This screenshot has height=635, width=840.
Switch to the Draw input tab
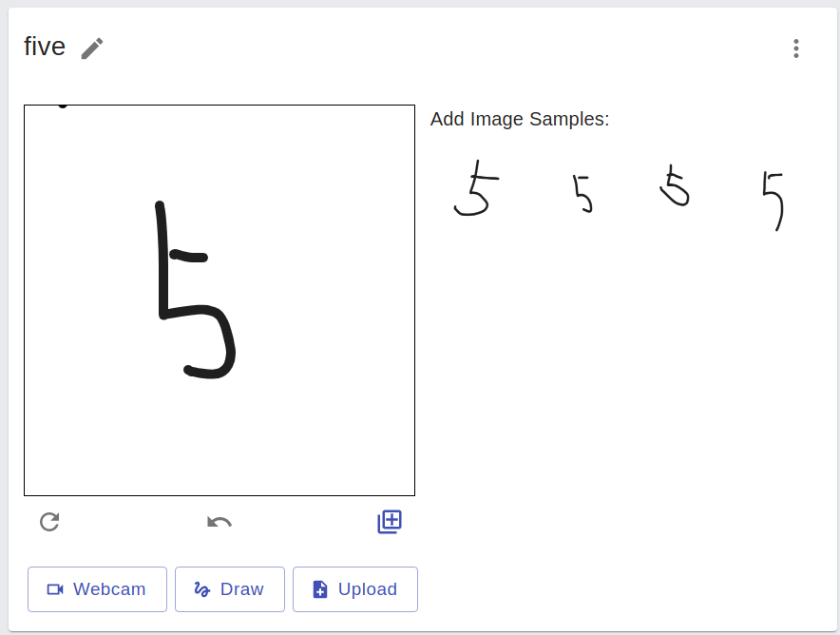point(229,589)
